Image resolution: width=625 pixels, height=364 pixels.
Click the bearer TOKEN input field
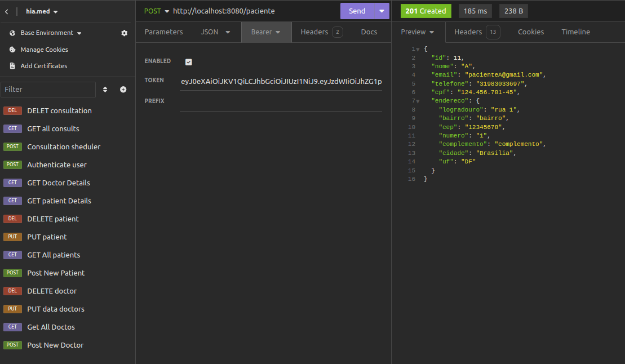point(281,81)
